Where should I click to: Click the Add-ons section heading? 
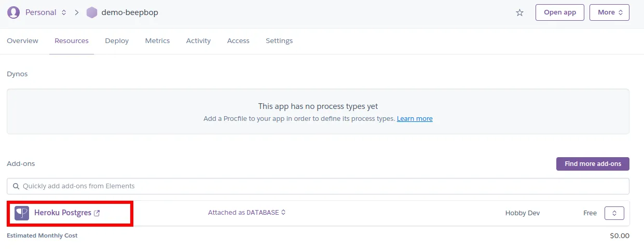click(21, 164)
